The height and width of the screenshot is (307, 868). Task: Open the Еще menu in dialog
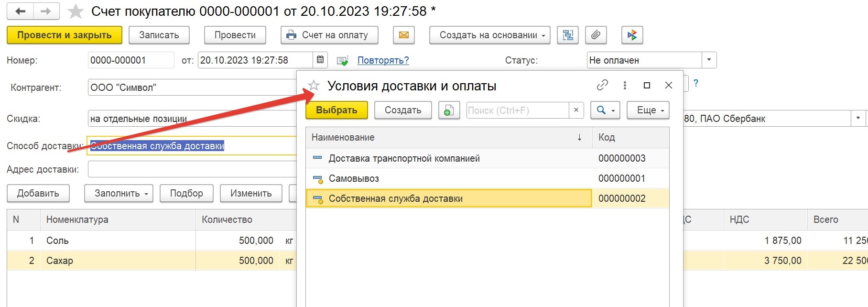coord(648,110)
